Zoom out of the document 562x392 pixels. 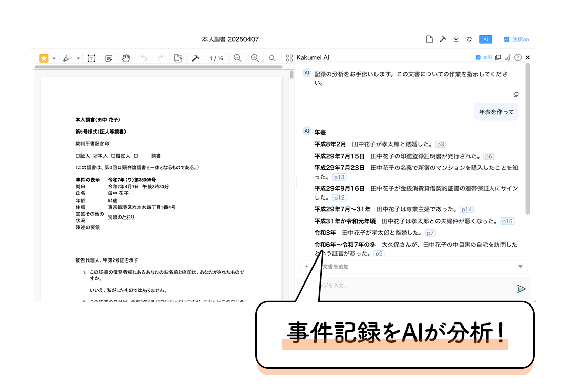coord(237,58)
